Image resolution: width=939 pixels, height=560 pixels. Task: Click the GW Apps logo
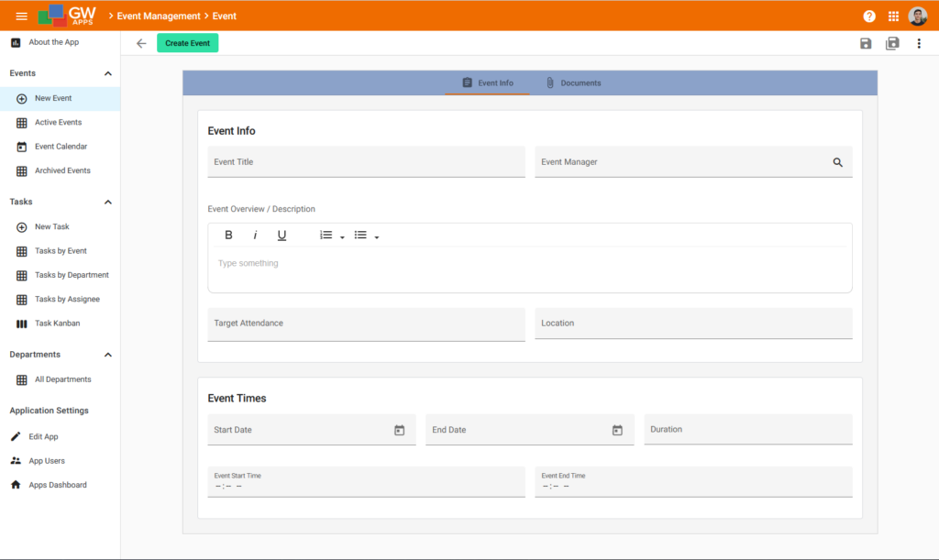pyautogui.click(x=66, y=16)
